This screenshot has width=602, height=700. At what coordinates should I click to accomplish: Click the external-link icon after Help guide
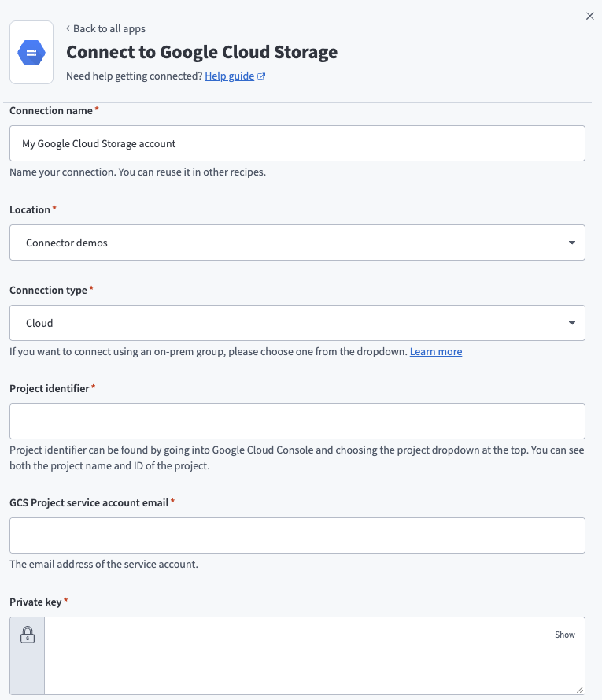pyautogui.click(x=263, y=76)
